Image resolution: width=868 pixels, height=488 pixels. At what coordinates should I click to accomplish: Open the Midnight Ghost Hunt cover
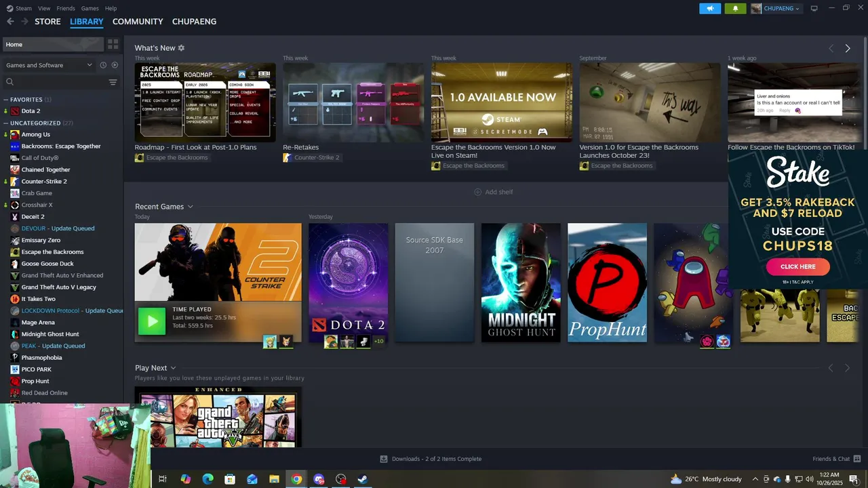(x=521, y=283)
